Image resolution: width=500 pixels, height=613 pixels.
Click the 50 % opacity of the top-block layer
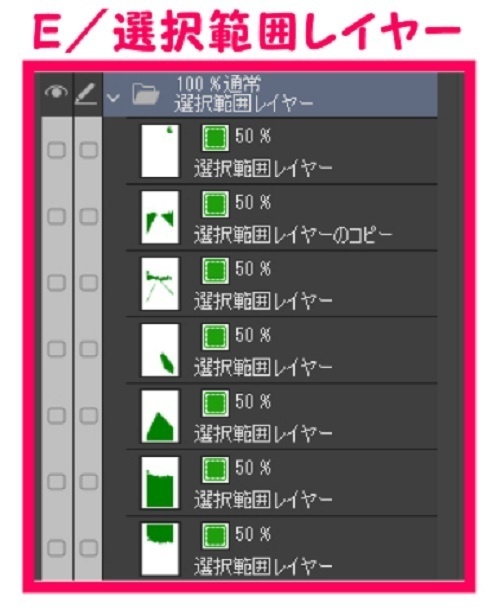tap(253, 534)
